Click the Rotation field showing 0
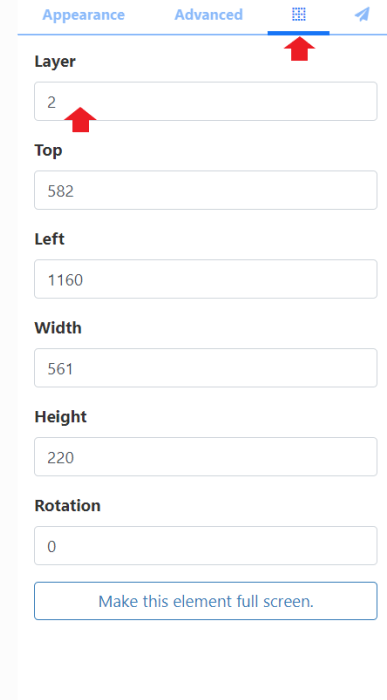Viewport: 387px width, 700px height. (206, 546)
